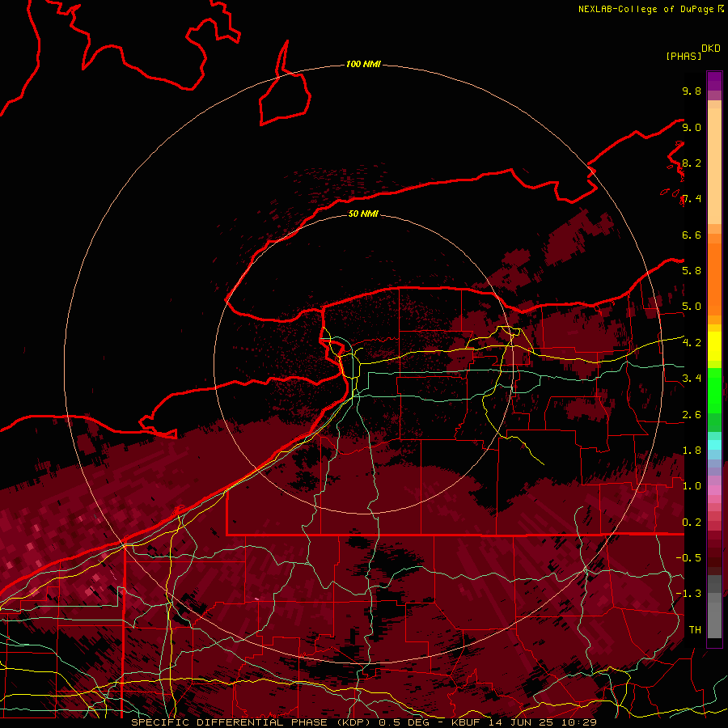The image size is (728, 728).
Task: Pick the yellow band of the color scale
Action: click(714, 346)
